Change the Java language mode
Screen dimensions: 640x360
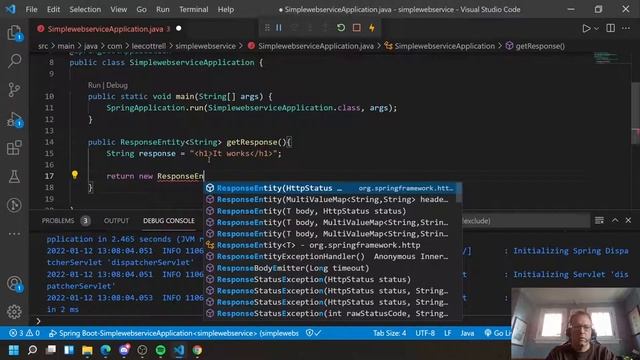(467, 333)
